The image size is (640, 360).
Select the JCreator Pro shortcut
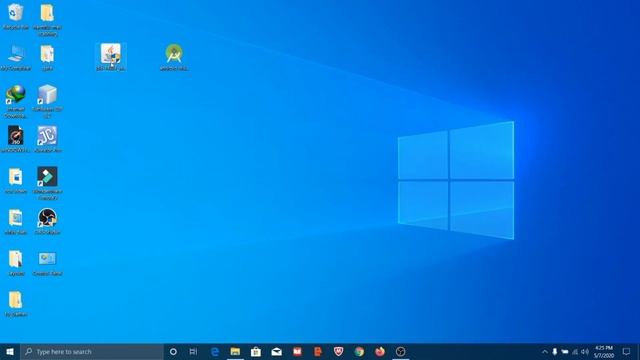point(47,139)
